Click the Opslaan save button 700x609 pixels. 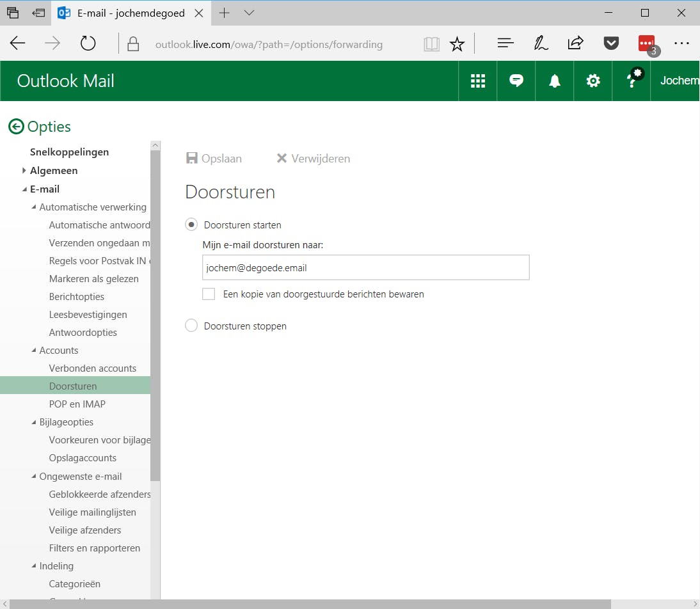(214, 159)
